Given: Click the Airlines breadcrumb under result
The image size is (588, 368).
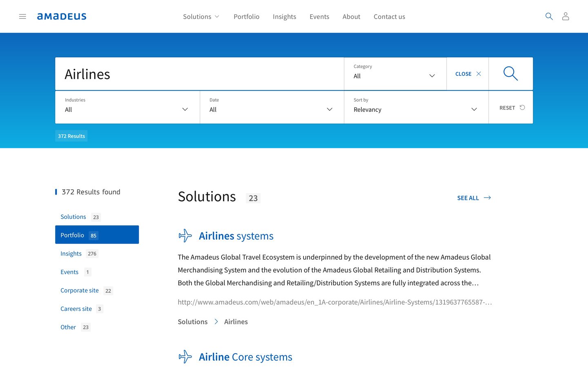Looking at the screenshot, I should [x=236, y=322].
